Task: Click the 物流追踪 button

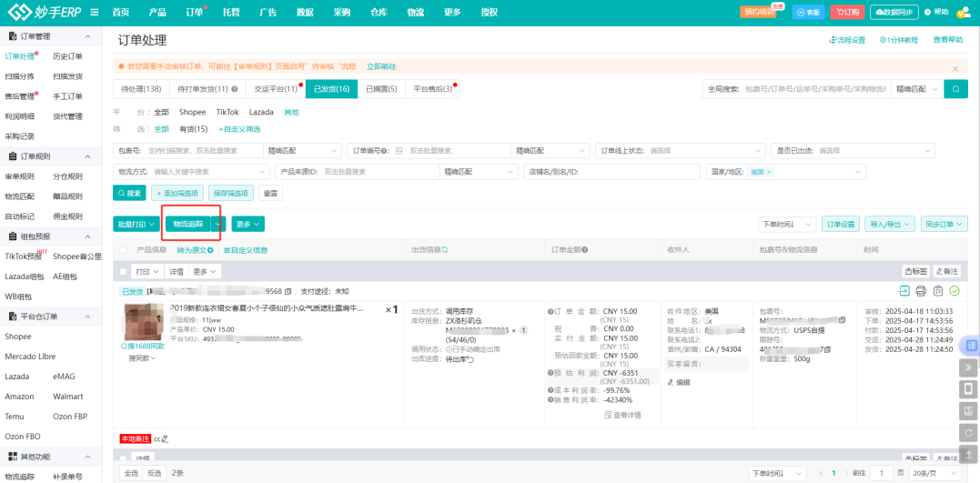Action: (188, 224)
